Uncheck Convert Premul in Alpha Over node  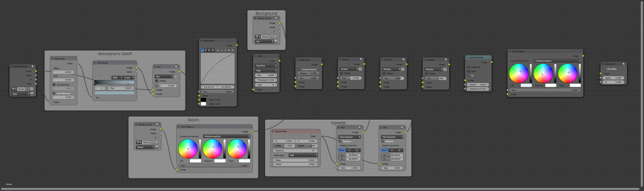click(x=299, y=69)
